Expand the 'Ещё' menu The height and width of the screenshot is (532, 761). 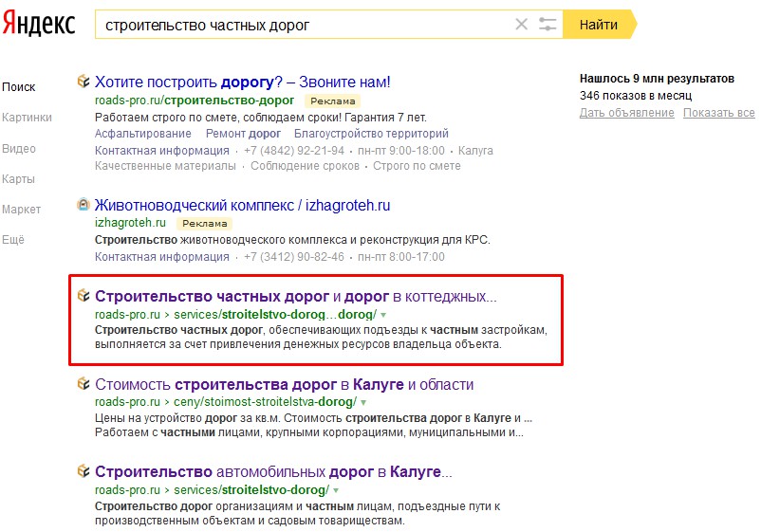pyautogui.click(x=13, y=240)
